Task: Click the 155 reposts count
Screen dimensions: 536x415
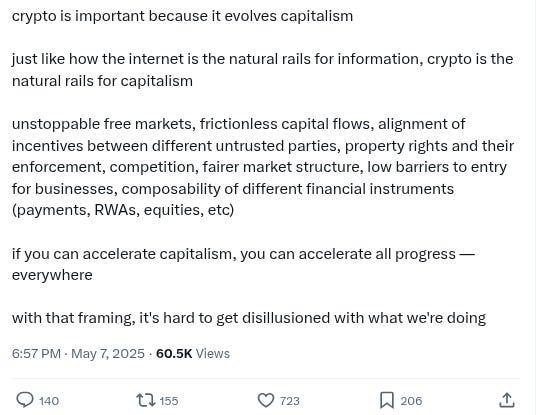Action: [x=169, y=401]
